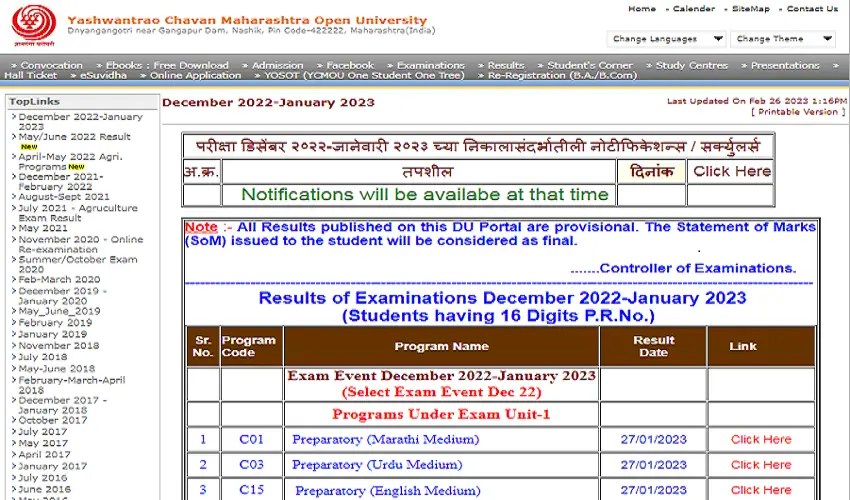Screen dimensions: 850x500
Task: Open the Contact Us link
Action: (x=812, y=9)
